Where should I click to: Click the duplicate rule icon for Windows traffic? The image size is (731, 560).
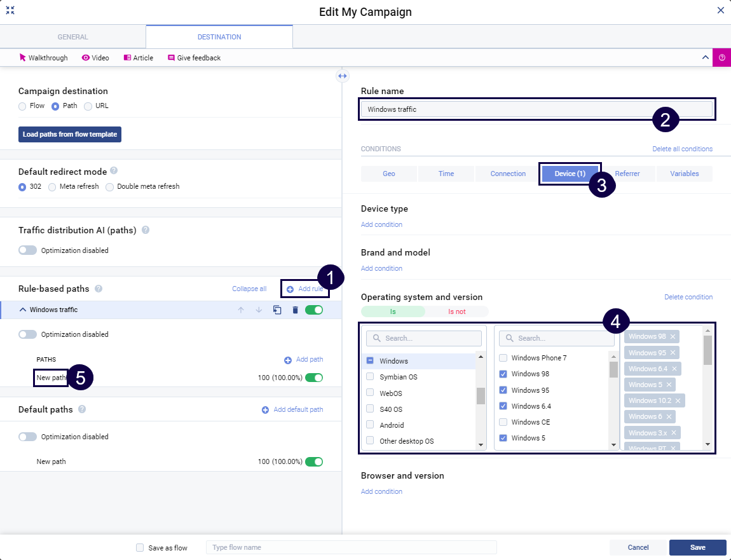coord(277,310)
